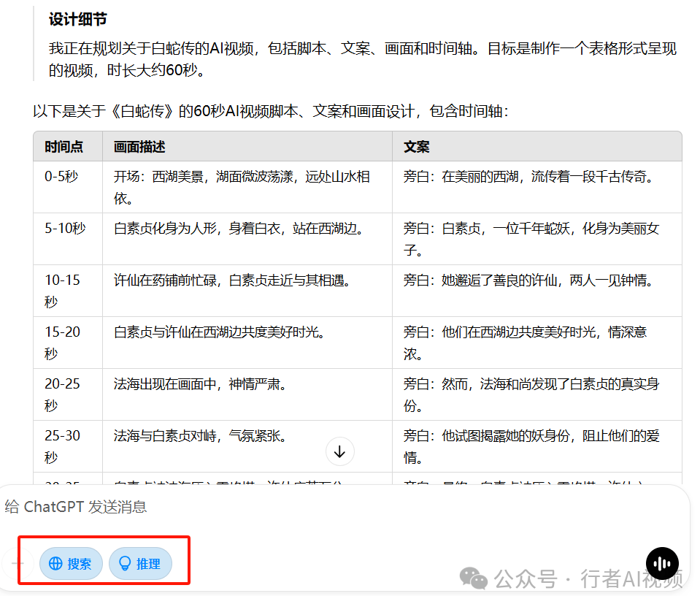The height and width of the screenshot is (596, 700).
Task: Select the 15-20秒 row time cell
Action: pos(63,343)
